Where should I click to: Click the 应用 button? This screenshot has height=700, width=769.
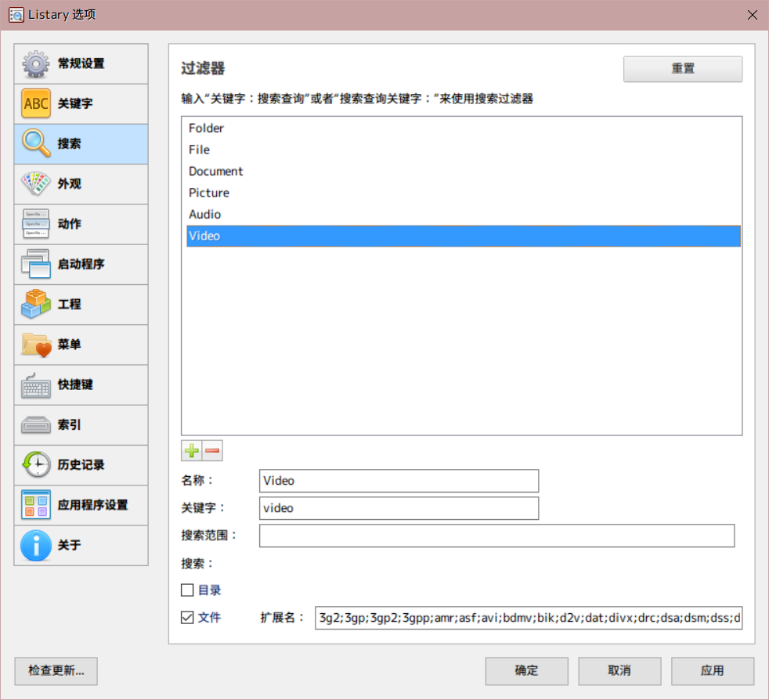pyautogui.click(x=712, y=670)
